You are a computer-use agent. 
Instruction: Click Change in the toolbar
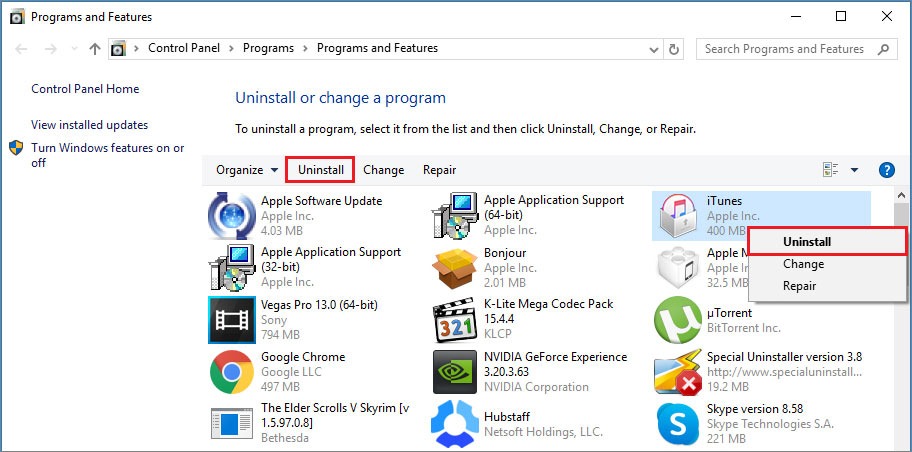coord(383,170)
